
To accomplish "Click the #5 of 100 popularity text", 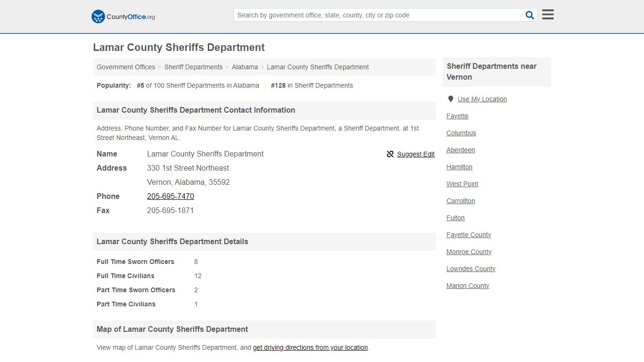I will (198, 85).
